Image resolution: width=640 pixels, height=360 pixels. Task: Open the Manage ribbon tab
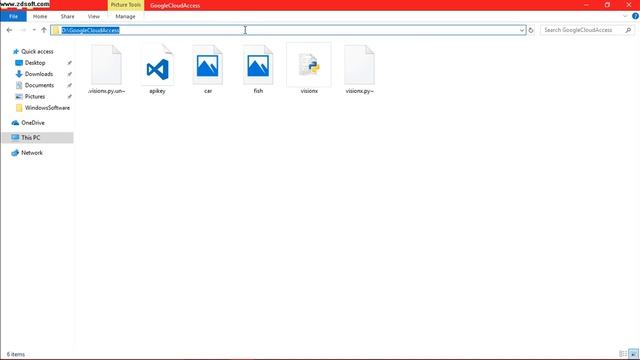pos(125,16)
